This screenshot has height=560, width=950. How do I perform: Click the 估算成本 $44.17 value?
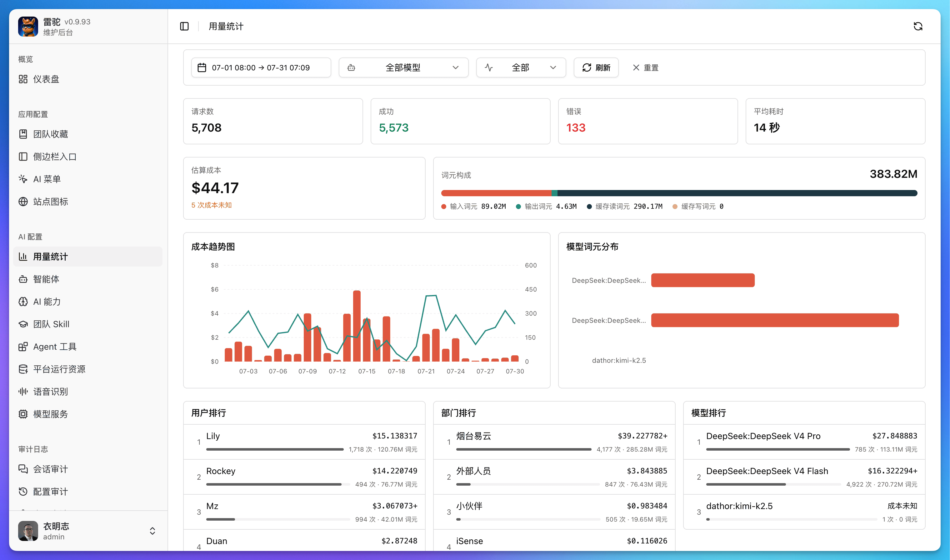[x=215, y=188]
